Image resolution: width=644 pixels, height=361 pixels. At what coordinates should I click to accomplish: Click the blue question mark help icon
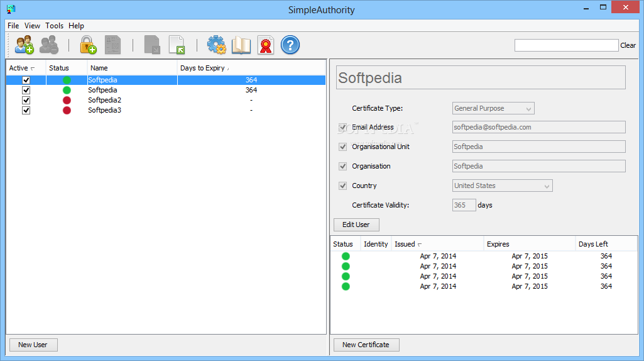(290, 45)
